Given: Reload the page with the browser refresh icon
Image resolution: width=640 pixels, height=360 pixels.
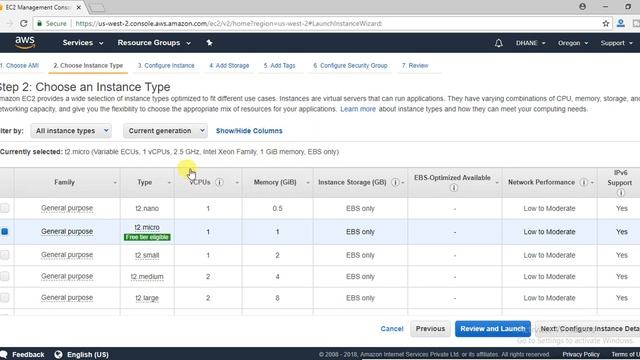Looking at the screenshot, I should point(24,24).
